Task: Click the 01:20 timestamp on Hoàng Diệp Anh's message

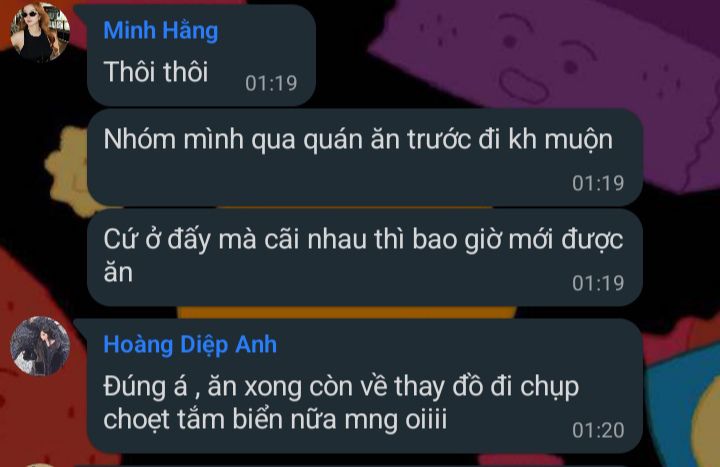Action: coord(598,430)
